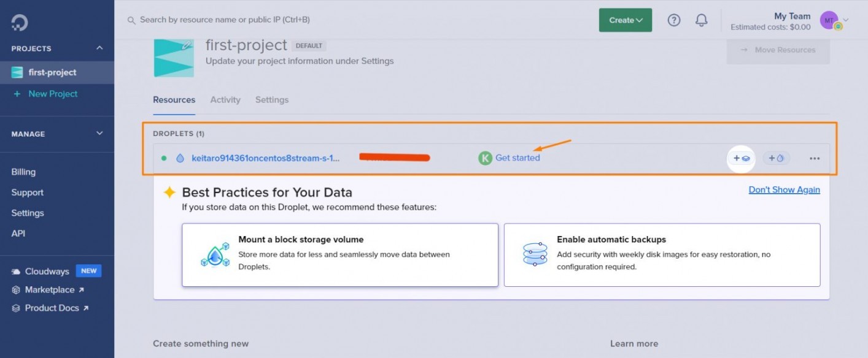The height and width of the screenshot is (358, 868).
Task: Click the Cloudways cloud icon
Action: click(x=16, y=272)
